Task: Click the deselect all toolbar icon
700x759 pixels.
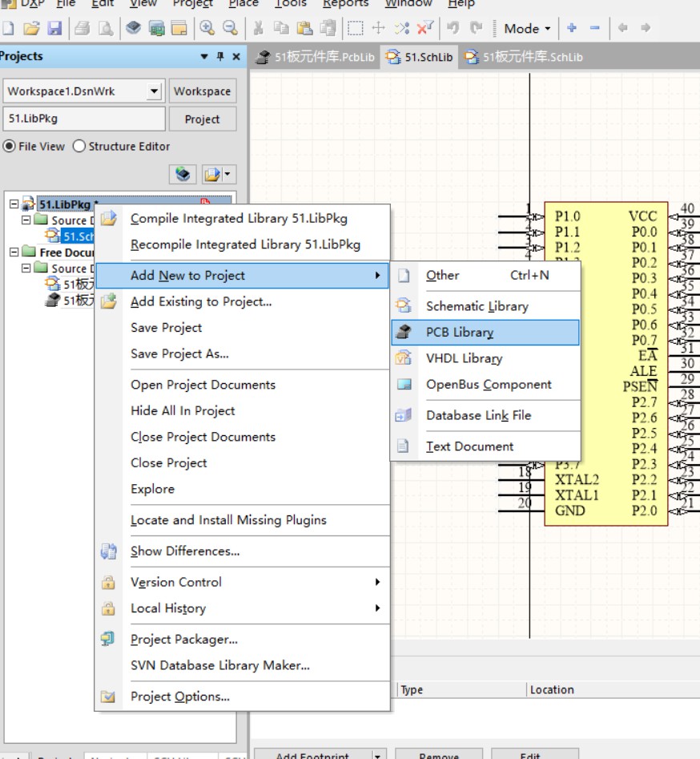Action: (401, 28)
